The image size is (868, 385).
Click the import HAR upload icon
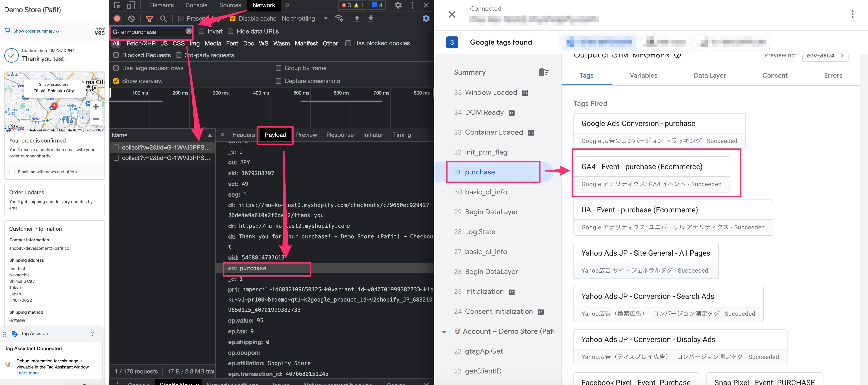tap(357, 19)
